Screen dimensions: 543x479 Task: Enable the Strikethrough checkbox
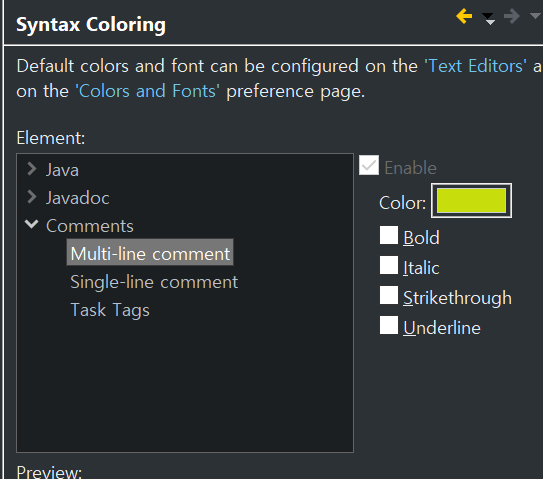tap(389, 295)
